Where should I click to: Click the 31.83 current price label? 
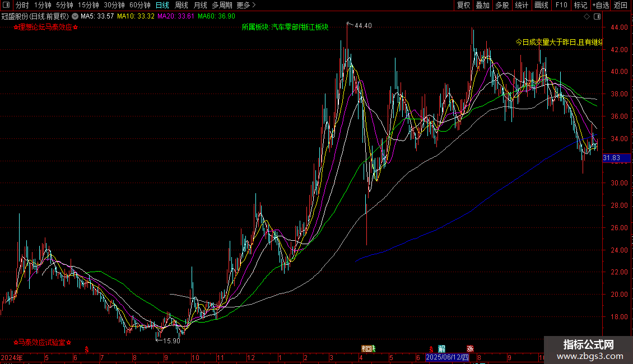click(x=611, y=158)
